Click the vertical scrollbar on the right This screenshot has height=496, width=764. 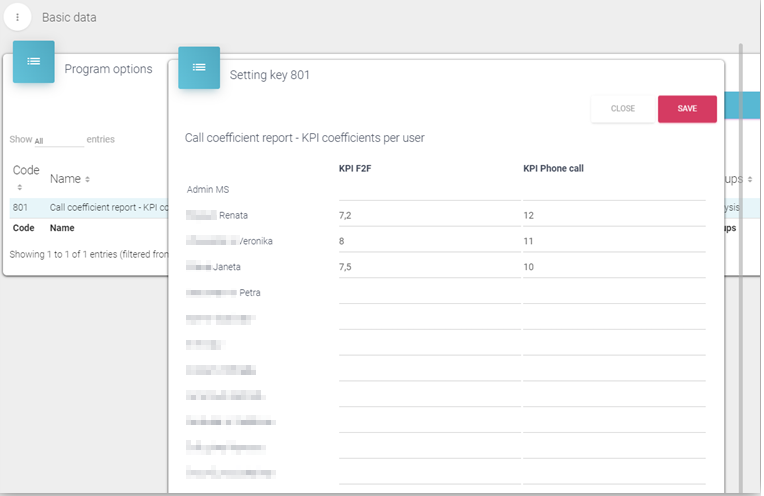coord(740,200)
